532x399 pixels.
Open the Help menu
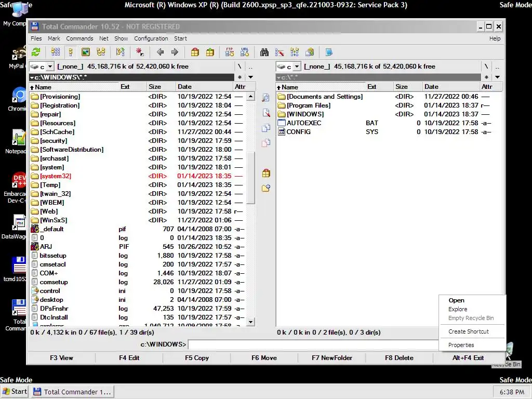pyautogui.click(x=495, y=38)
